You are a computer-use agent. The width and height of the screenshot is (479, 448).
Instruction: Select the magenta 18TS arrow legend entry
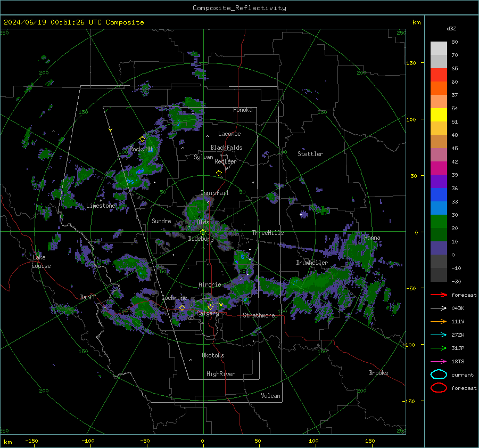(439, 362)
